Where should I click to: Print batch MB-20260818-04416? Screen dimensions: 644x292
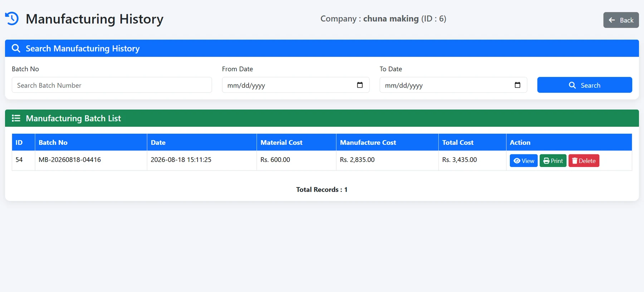coord(553,161)
